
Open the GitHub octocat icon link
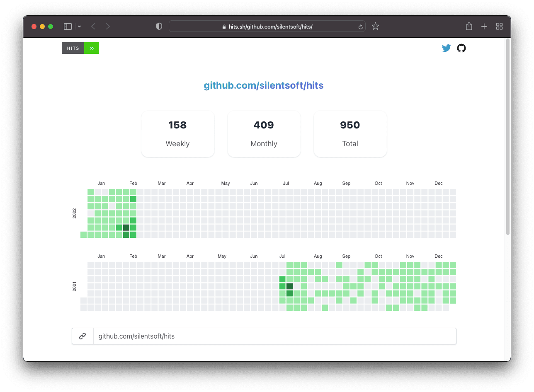(x=461, y=48)
